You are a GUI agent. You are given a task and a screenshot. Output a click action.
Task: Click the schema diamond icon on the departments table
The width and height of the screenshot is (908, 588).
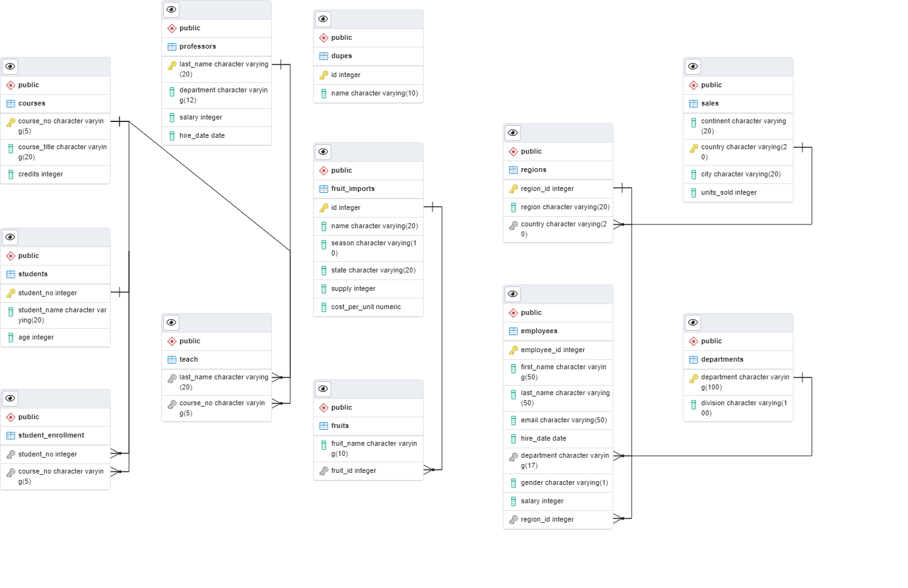(x=693, y=341)
